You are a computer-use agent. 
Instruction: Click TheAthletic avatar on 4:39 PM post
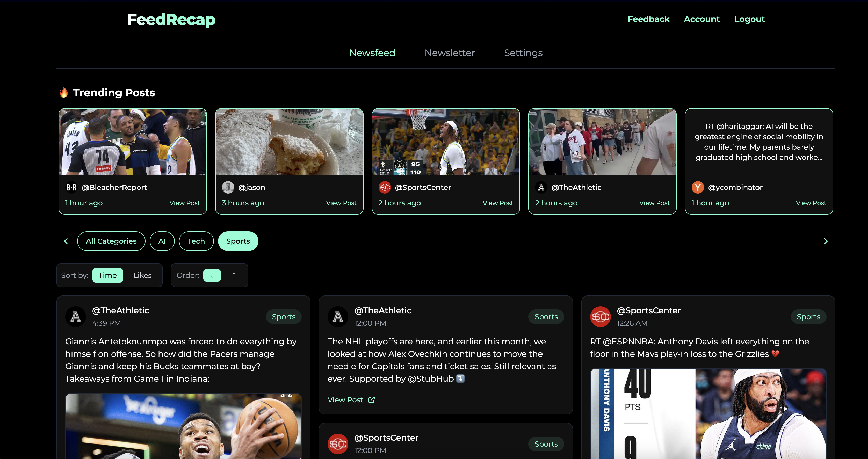pyautogui.click(x=75, y=316)
